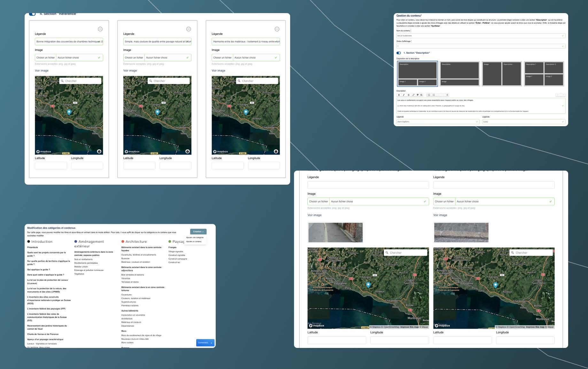
Task: Click 'Voir image' in the 'Simple, mais couture' card
Action: point(130,71)
